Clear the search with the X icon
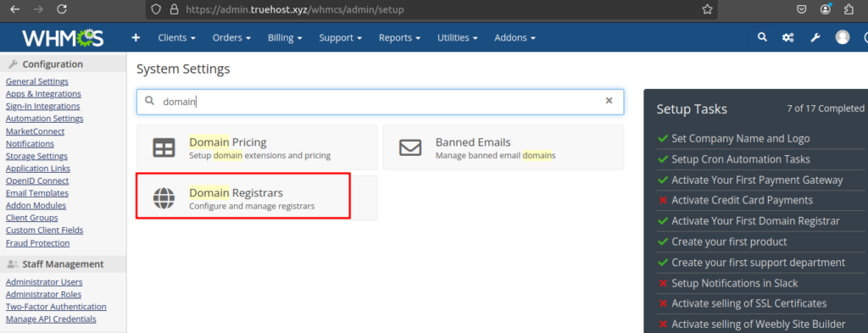 click(609, 101)
